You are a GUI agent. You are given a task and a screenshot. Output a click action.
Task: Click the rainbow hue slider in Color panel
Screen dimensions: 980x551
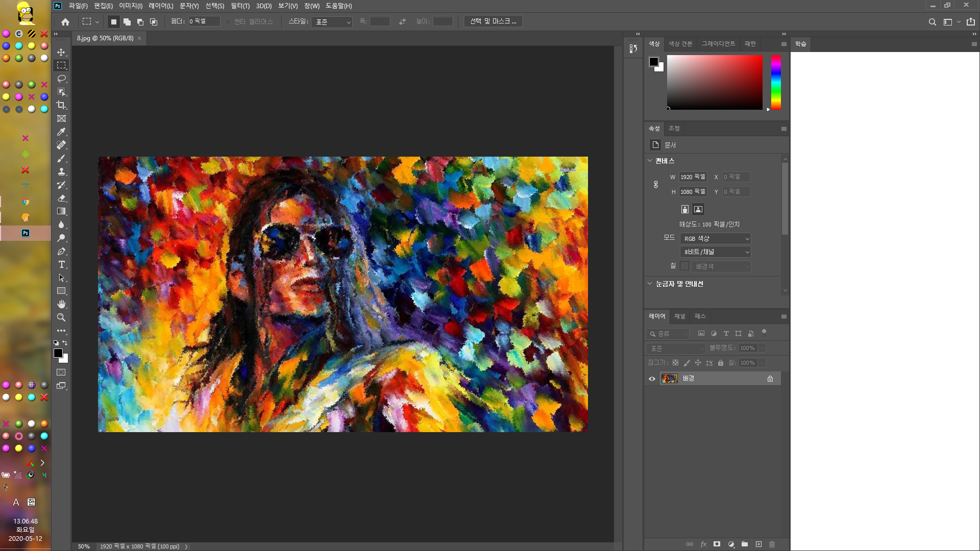(x=776, y=82)
